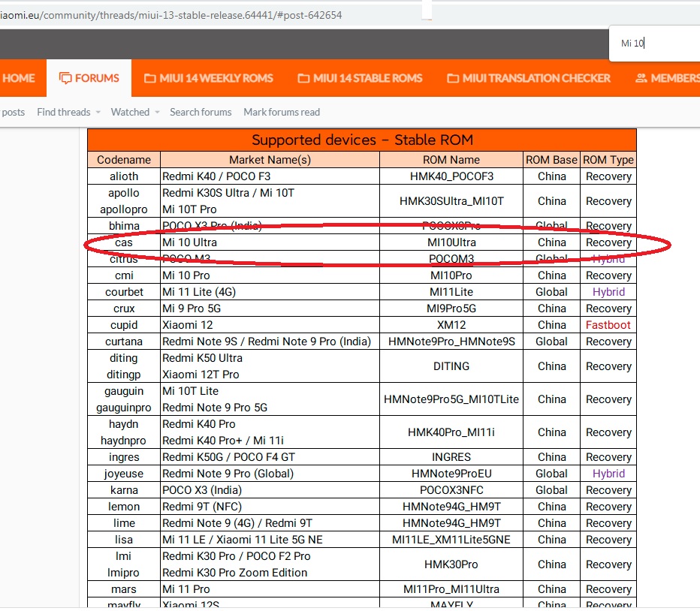Click the ROM Name column header

pyautogui.click(x=451, y=160)
